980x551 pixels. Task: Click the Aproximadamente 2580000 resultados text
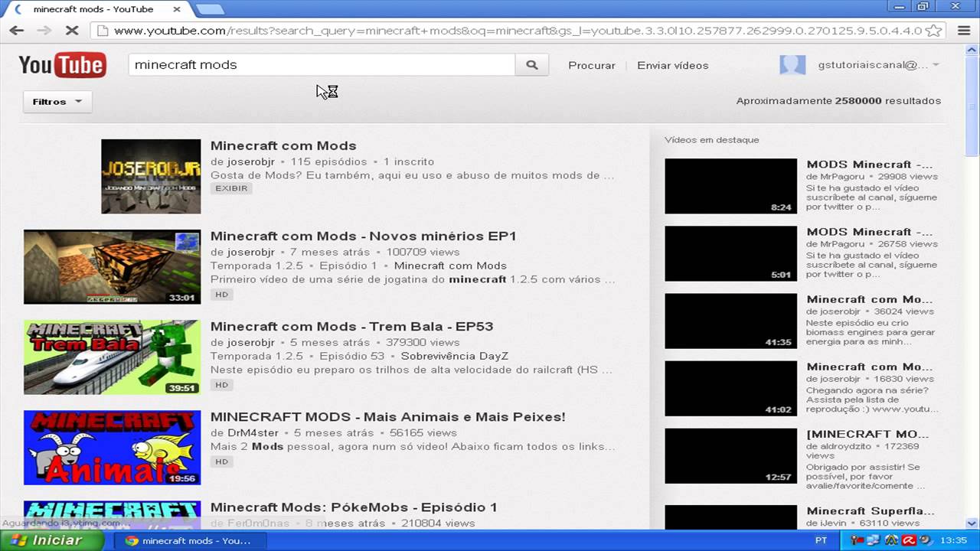[838, 101]
